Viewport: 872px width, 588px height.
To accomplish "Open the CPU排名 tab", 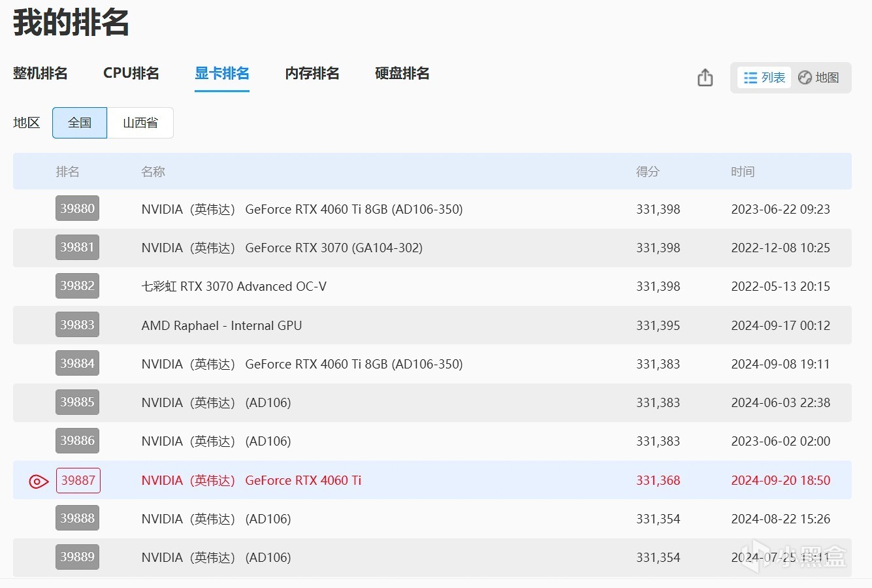I will 131,73.
